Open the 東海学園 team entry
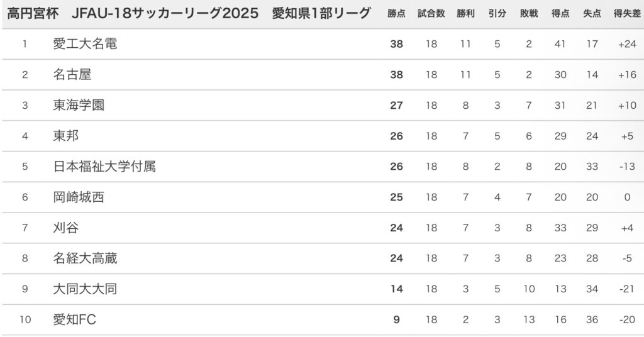This screenshot has width=644, height=337. point(79,106)
